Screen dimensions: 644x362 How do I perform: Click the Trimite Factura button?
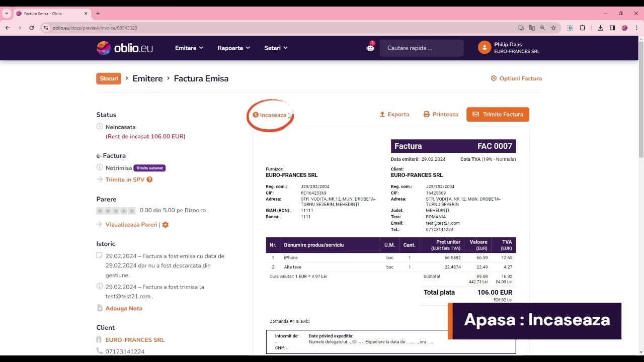(498, 114)
